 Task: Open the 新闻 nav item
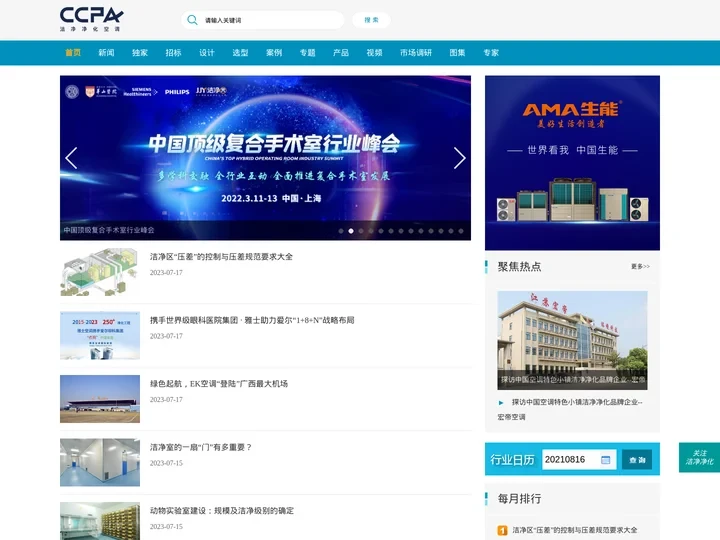(107, 53)
